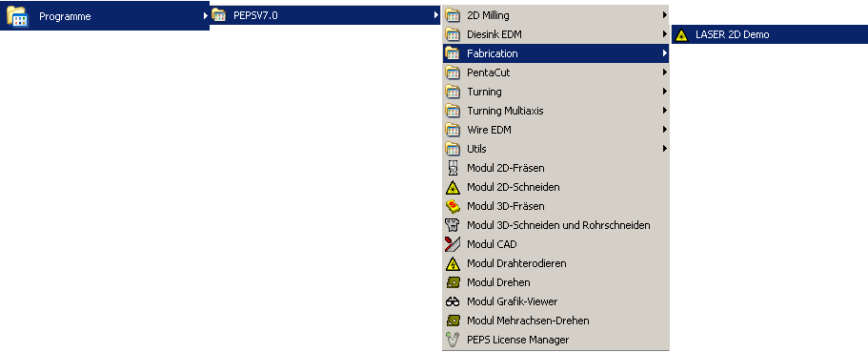
Task: Click the Modul 2D-Schneiden warning-triangle icon
Action: pyautogui.click(x=453, y=187)
